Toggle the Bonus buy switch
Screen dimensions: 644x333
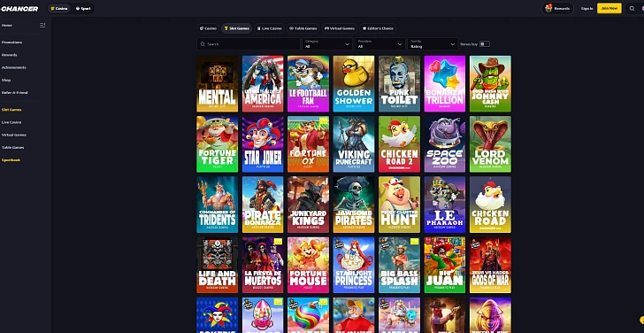pos(485,44)
